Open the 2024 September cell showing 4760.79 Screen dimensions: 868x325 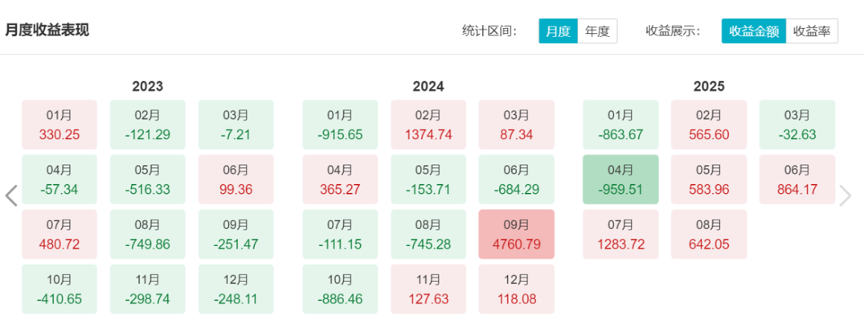tap(516, 234)
